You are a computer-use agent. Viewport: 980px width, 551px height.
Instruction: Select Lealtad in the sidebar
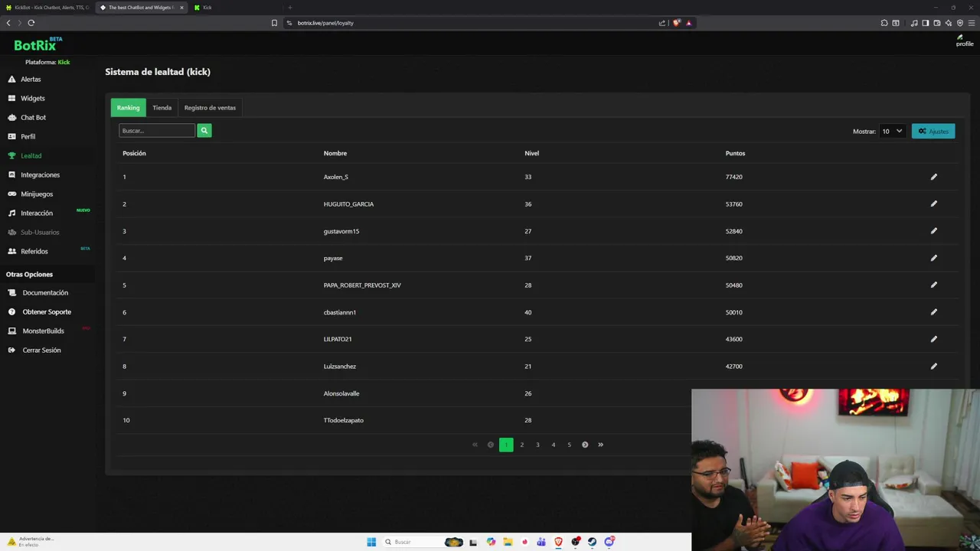click(31, 156)
